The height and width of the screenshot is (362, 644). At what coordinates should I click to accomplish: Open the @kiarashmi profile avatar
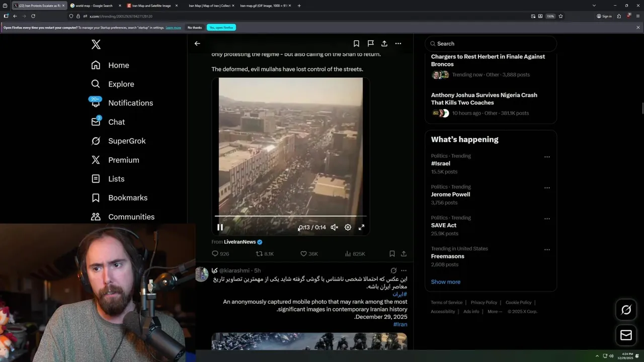coord(202,274)
